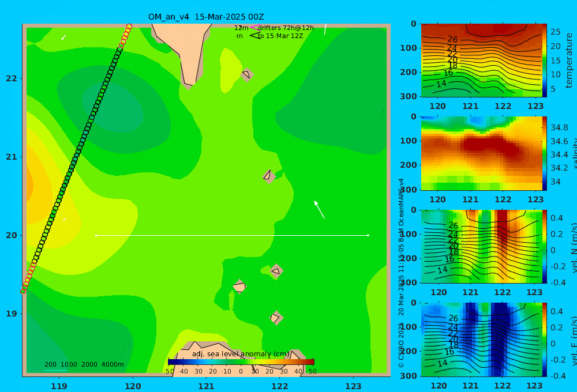This screenshot has width=577, height=392.
Task: Click the vel. N panel's color bar
Action: click(545, 246)
